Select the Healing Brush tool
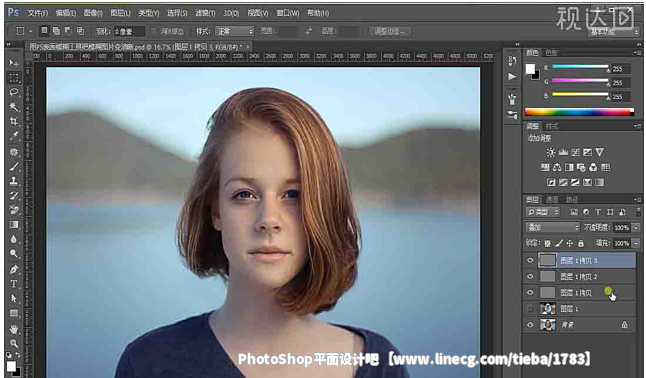 pos(14,152)
